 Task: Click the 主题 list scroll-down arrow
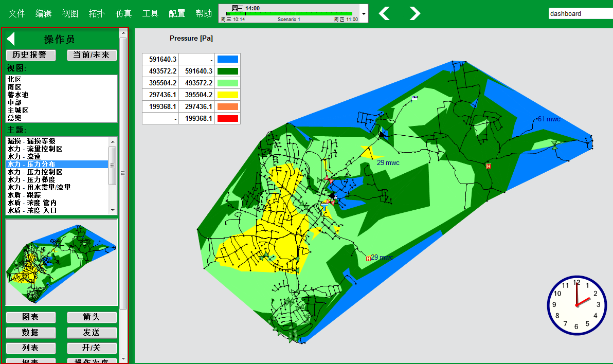pyautogui.click(x=113, y=210)
